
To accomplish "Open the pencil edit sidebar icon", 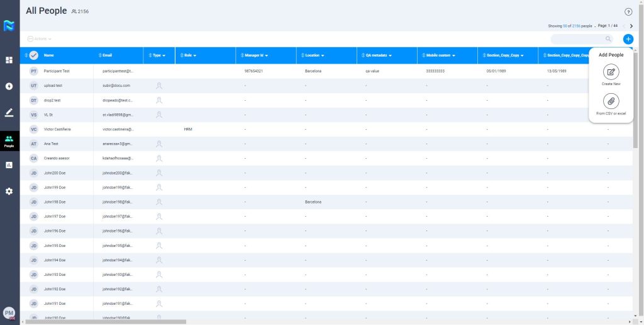I will coord(9,113).
